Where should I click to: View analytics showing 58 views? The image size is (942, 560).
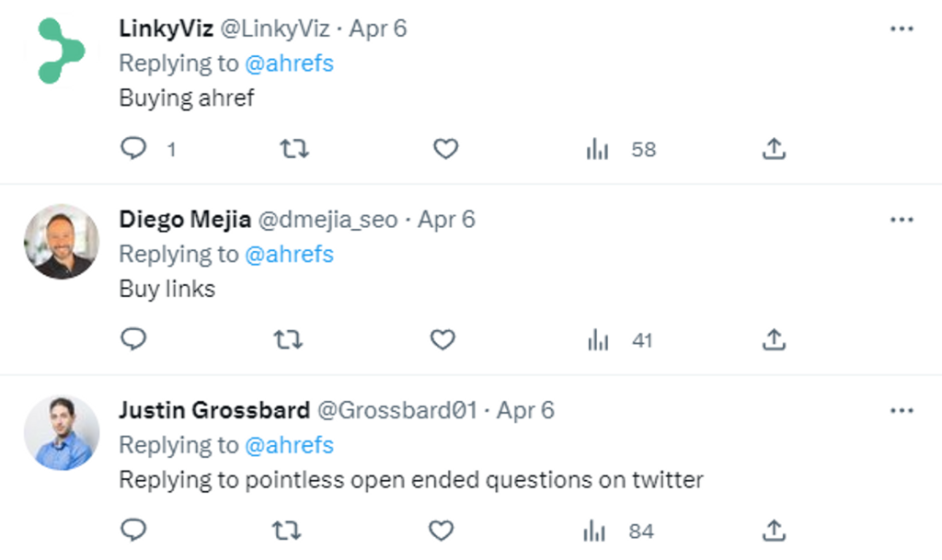(x=621, y=149)
